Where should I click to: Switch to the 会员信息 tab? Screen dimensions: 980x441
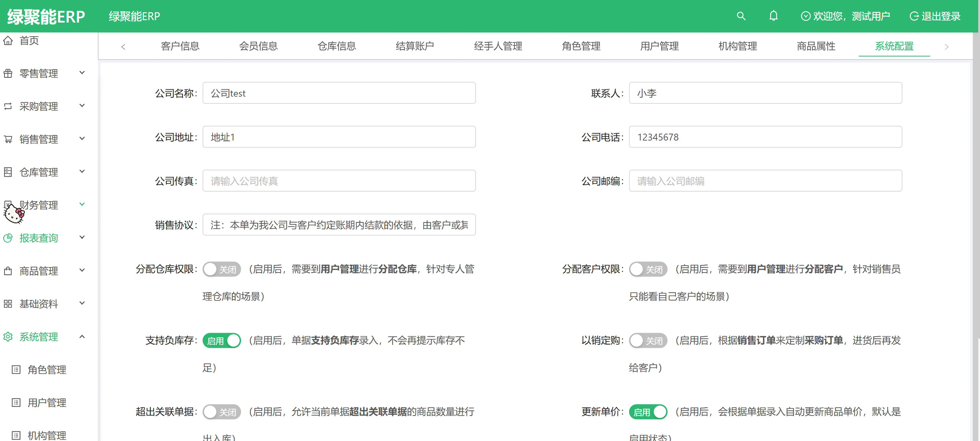click(x=258, y=46)
